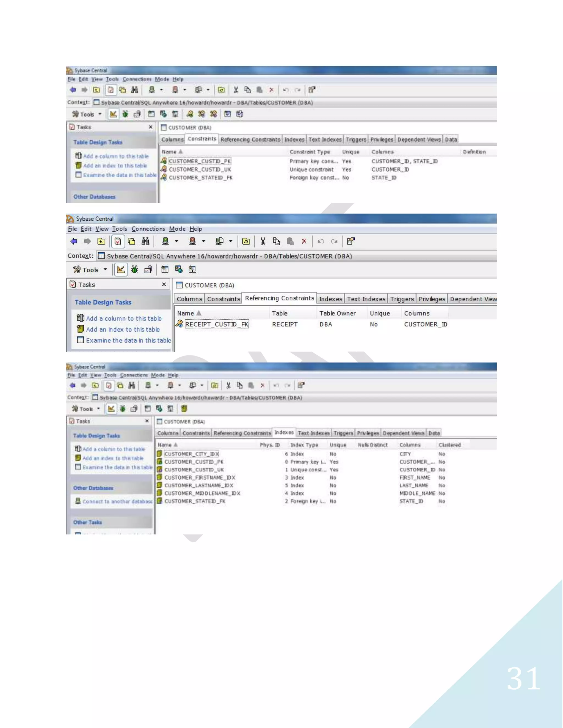Click Disconnect icon in middle window toolbar
Viewport: 563px width, 728px height.
[192, 241]
